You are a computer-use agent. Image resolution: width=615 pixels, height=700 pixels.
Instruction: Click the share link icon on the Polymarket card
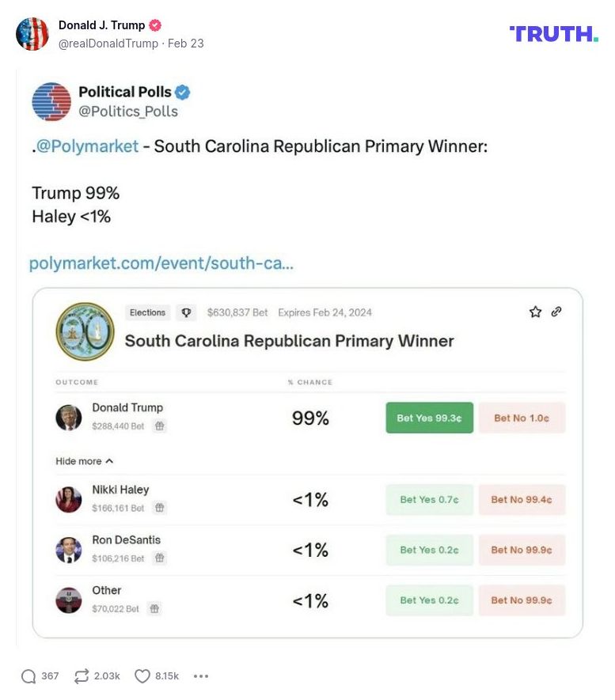click(556, 312)
